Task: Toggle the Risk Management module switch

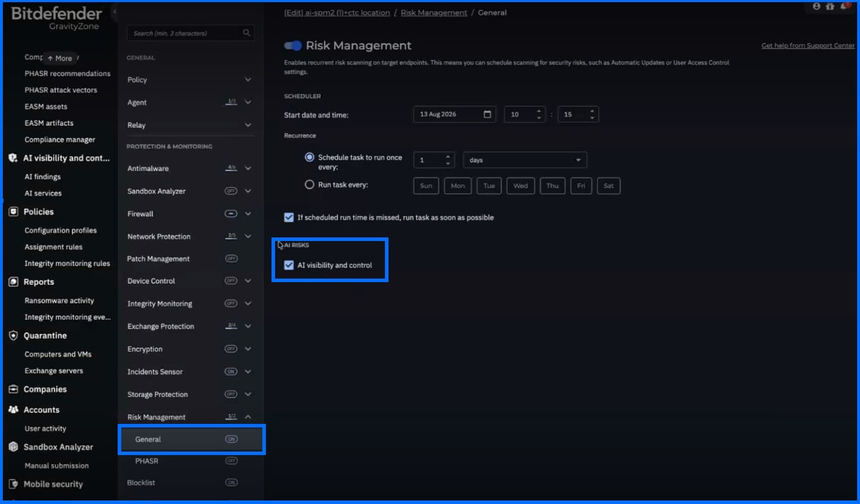Action: pyautogui.click(x=293, y=45)
